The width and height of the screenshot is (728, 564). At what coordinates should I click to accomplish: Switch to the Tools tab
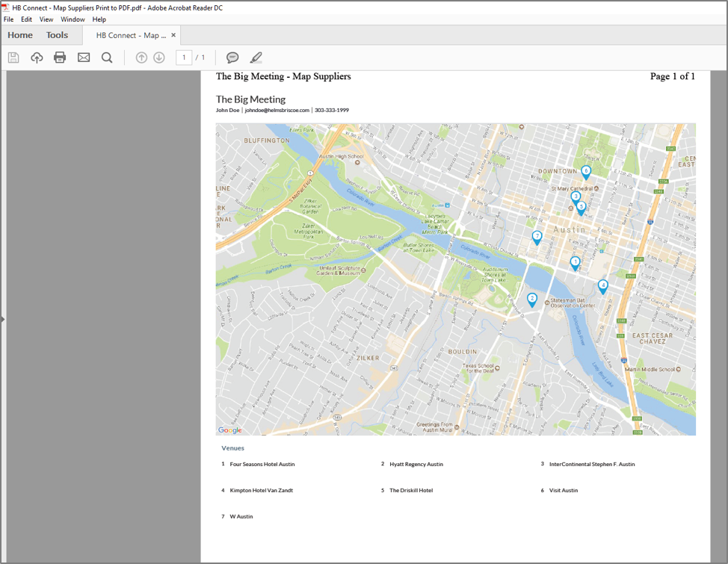[57, 35]
